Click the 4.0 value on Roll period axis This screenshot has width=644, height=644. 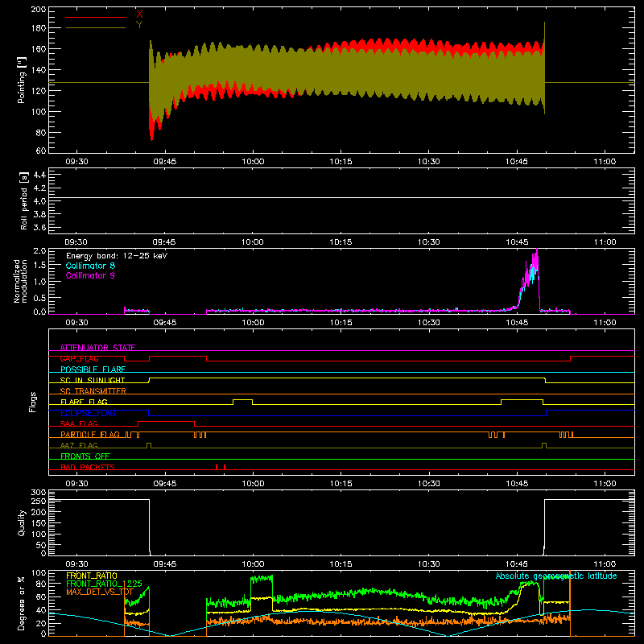(x=39, y=201)
